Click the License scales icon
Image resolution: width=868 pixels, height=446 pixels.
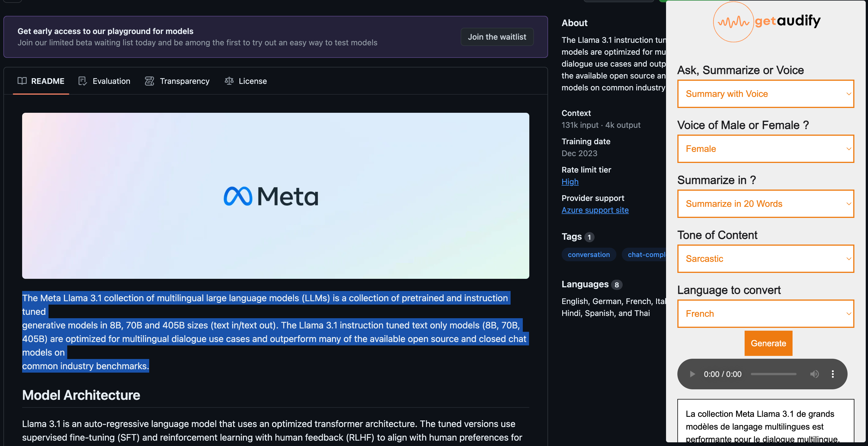[x=229, y=81]
